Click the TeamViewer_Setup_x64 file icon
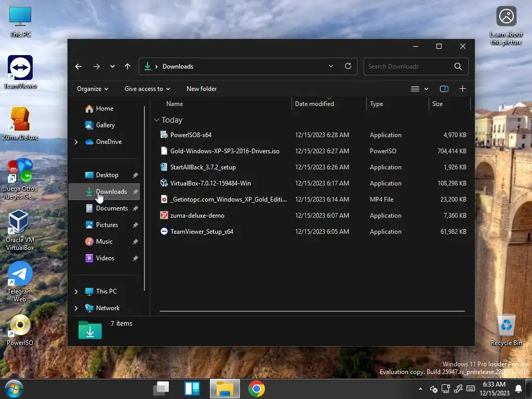The width and height of the screenshot is (532, 399). [x=164, y=231]
